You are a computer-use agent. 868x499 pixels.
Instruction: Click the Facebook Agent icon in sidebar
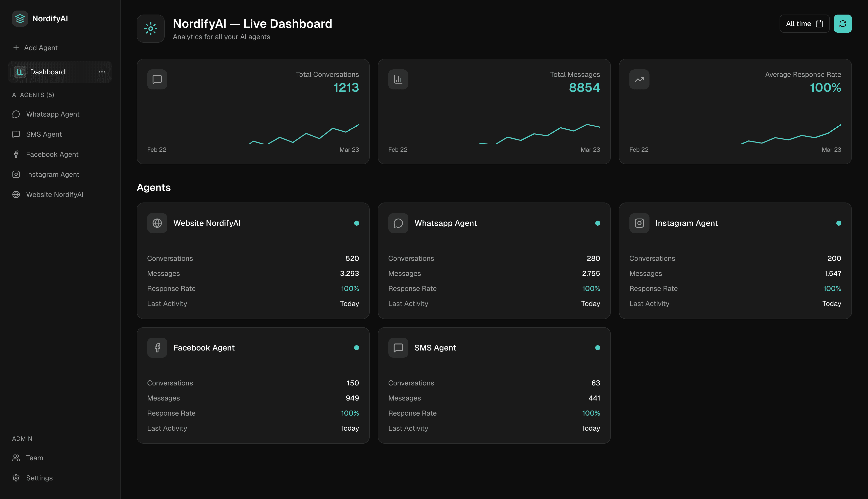tap(16, 154)
